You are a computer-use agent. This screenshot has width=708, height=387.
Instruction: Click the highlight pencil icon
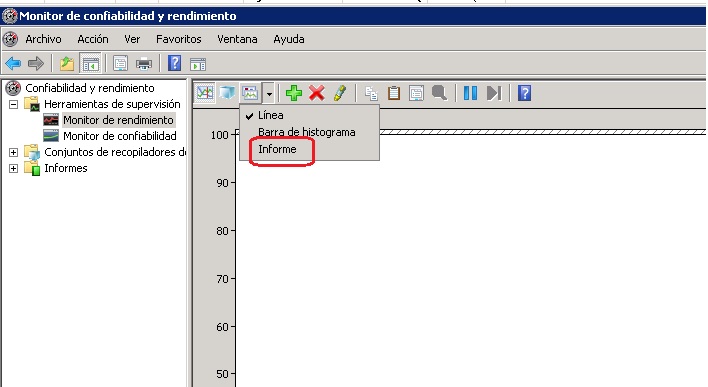click(340, 93)
